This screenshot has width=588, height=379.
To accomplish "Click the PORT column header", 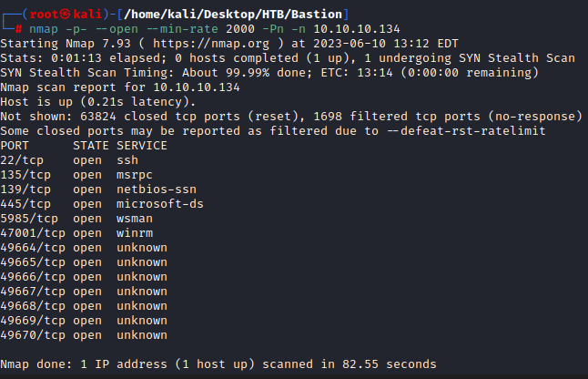I will click(15, 145).
